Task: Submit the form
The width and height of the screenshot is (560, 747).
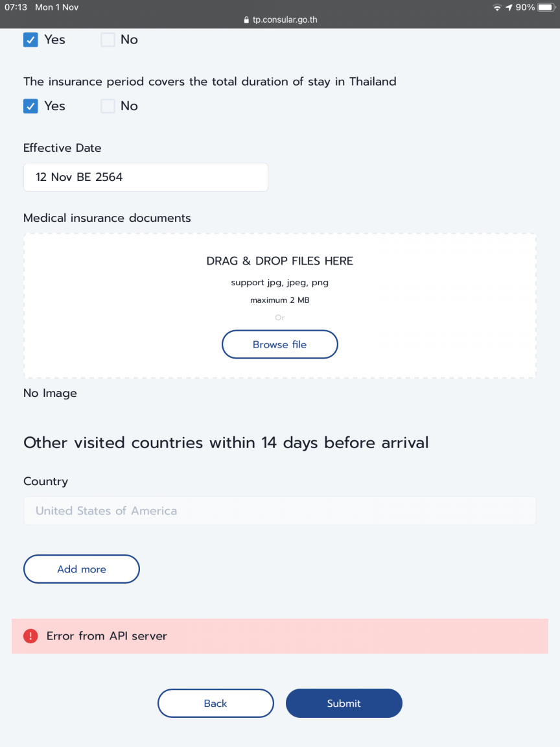Action: click(344, 703)
